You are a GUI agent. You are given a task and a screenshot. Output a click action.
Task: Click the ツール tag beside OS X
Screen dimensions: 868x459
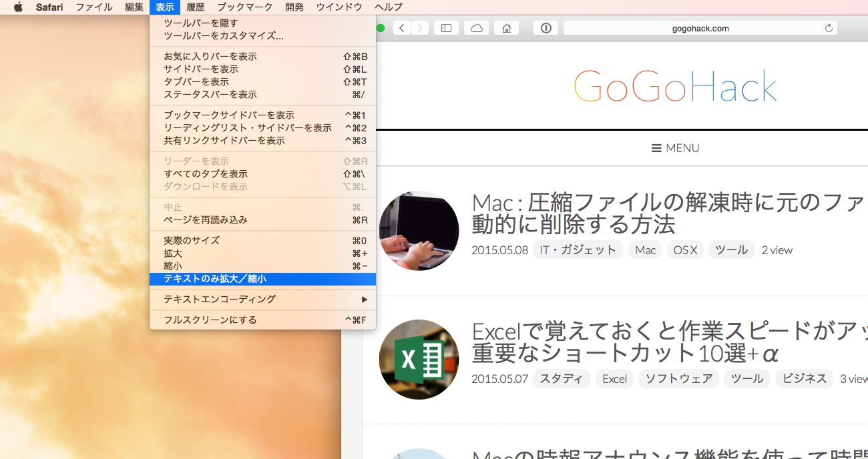tap(732, 250)
